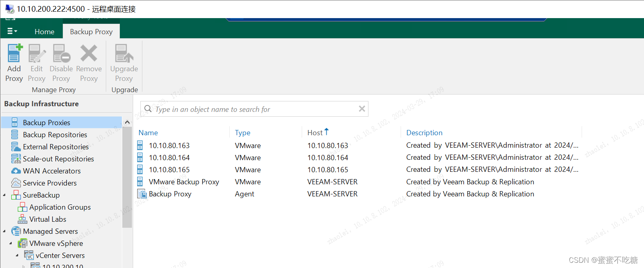Click the WAN Accelerators cloud icon
Screen dimensions: 644x268
pos(16,171)
